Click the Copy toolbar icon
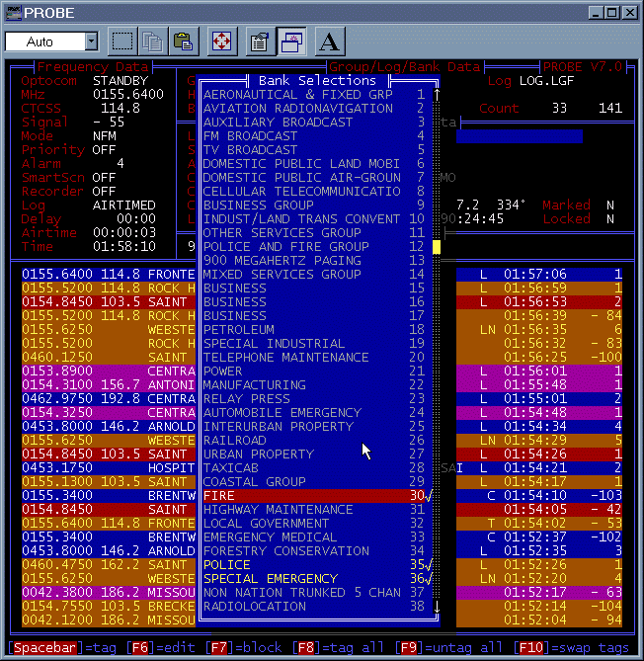Image resolution: width=644 pixels, height=661 pixels. 153,41
